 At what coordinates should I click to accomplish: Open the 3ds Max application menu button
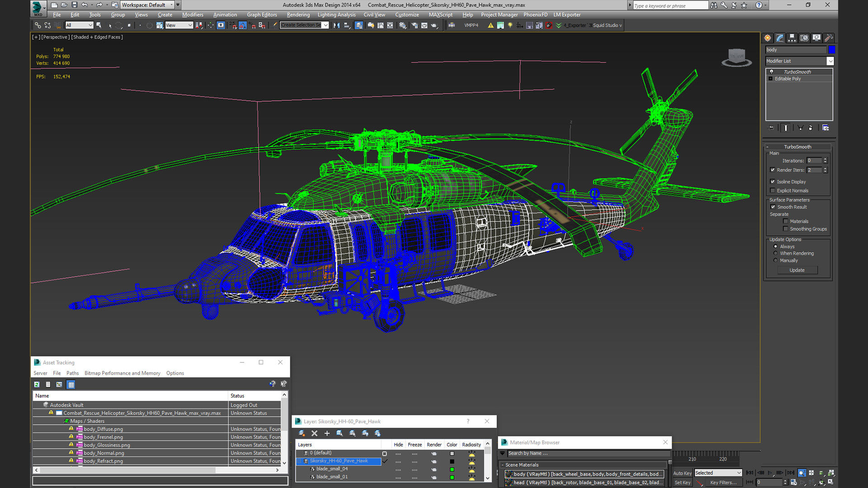click(x=38, y=8)
